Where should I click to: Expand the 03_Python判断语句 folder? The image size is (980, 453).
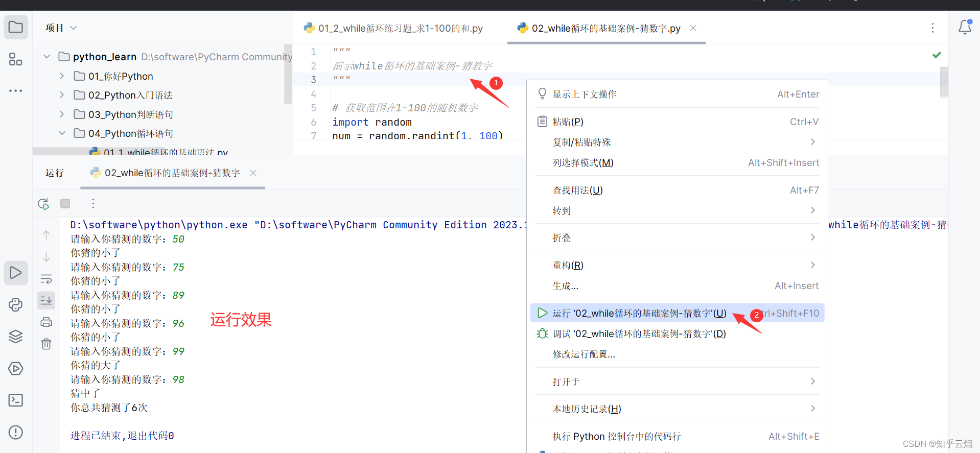62,114
